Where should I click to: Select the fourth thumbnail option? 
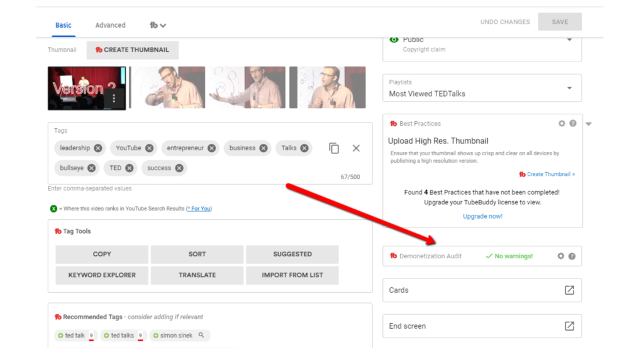[x=327, y=87]
